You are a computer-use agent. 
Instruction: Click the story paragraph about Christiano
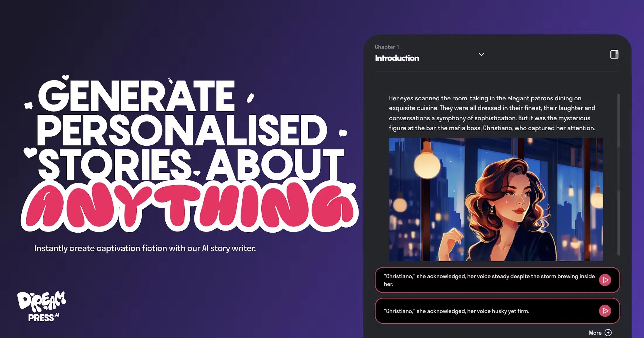(492, 113)
